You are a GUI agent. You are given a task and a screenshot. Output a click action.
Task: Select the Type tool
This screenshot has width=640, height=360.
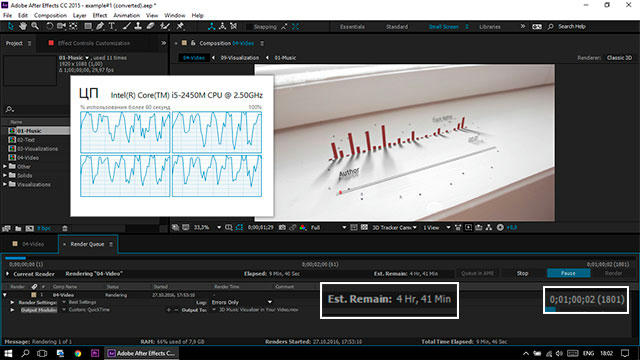coord(112,26)
